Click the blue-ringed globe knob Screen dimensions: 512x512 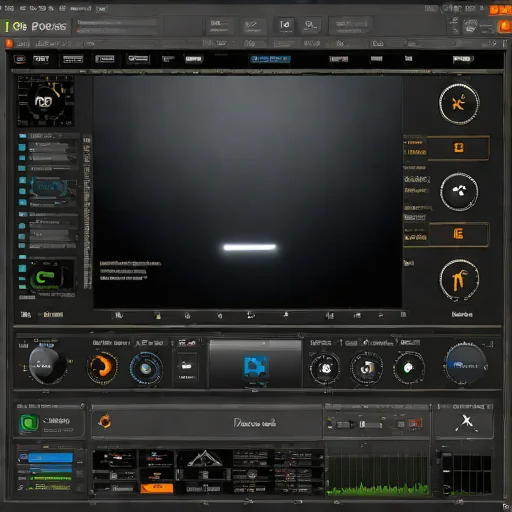coord(146,368)
